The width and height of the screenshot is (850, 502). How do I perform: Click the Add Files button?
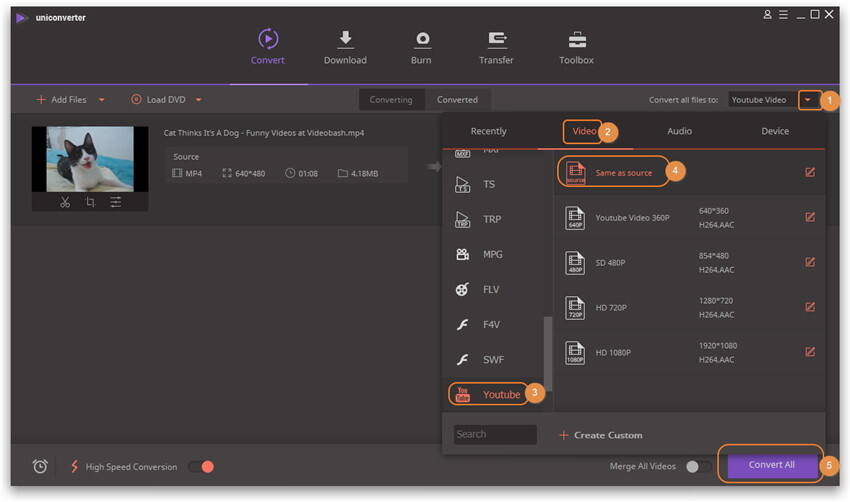pos(61,100)
